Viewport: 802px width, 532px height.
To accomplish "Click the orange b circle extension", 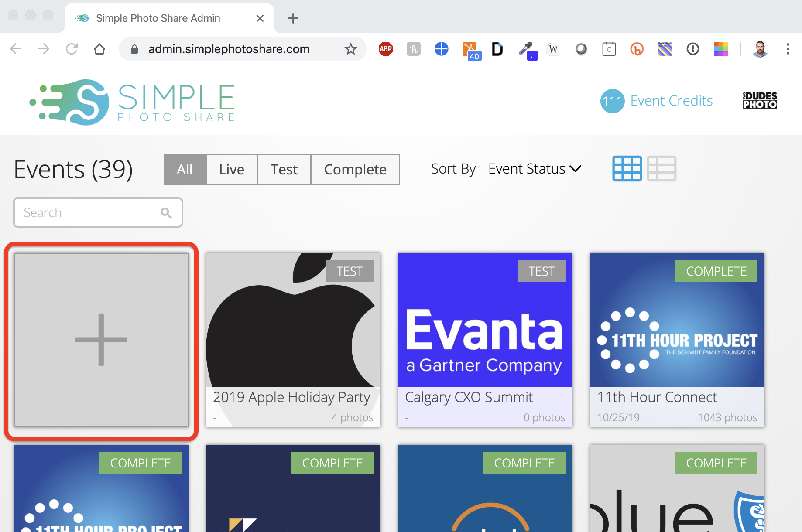I will (x=637, y=49).
